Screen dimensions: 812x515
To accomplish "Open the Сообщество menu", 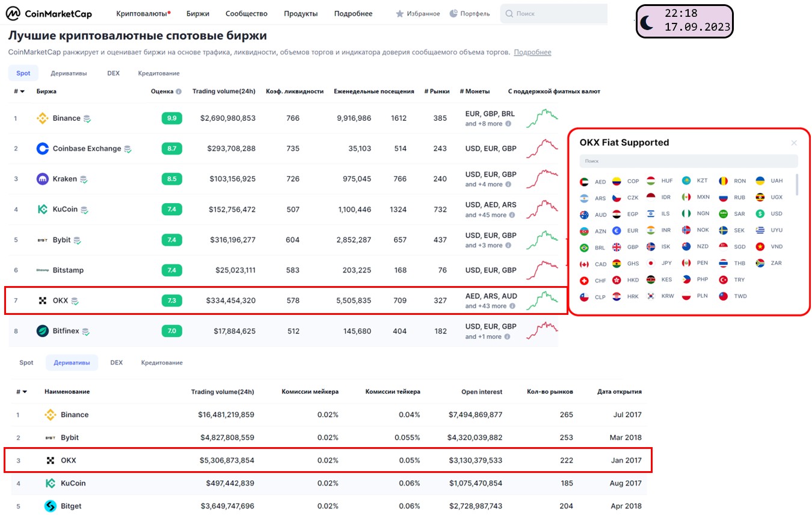I will pos(247,13).
